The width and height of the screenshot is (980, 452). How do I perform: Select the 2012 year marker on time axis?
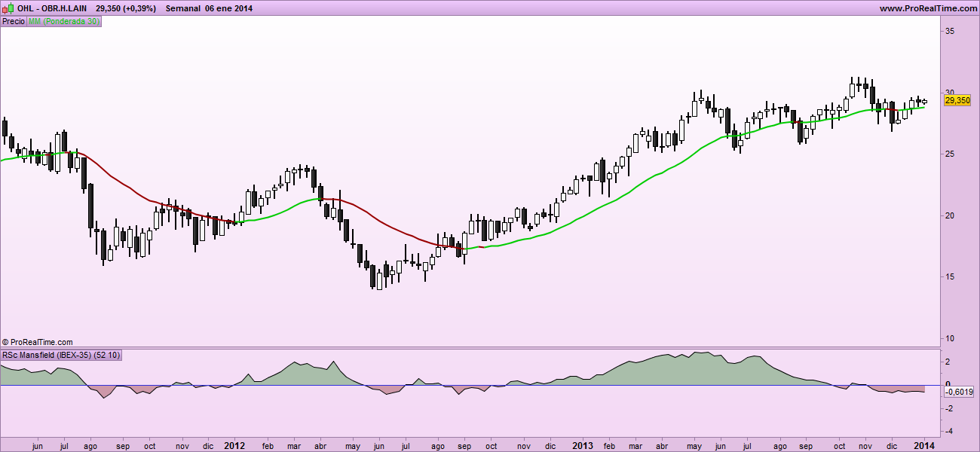pos(235,445)
